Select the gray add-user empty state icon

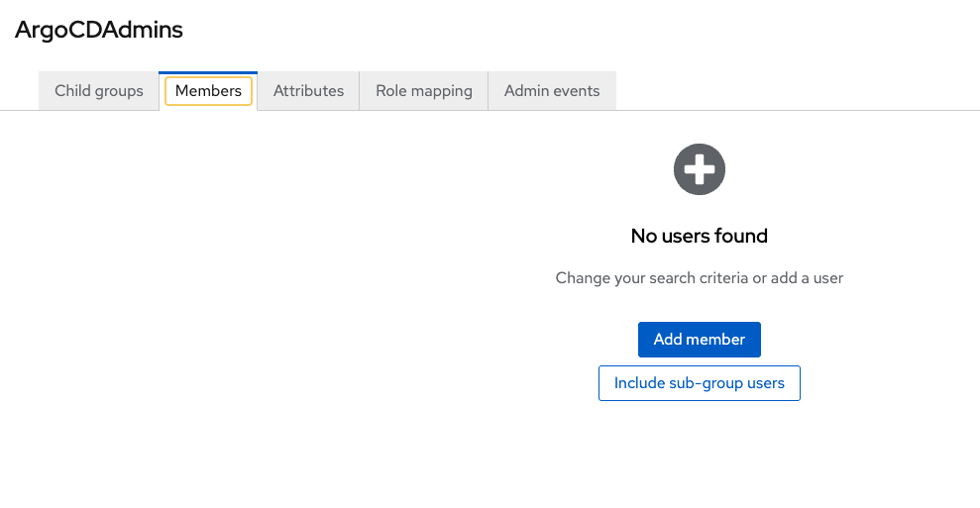pyautogui.click(x=700, y=169)
